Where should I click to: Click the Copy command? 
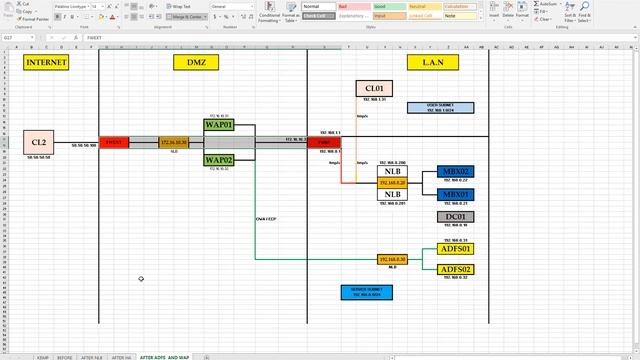25,11
